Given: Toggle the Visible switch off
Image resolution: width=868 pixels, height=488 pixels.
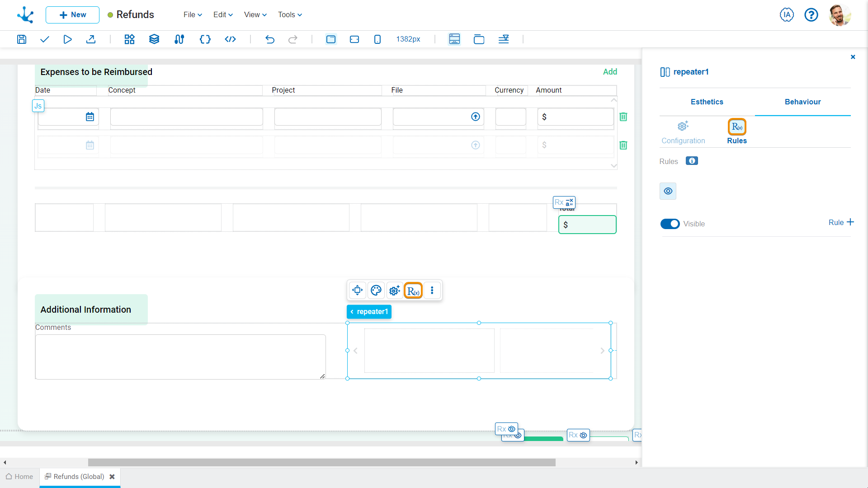Looking at the screenshot, I should click(670, 224).
